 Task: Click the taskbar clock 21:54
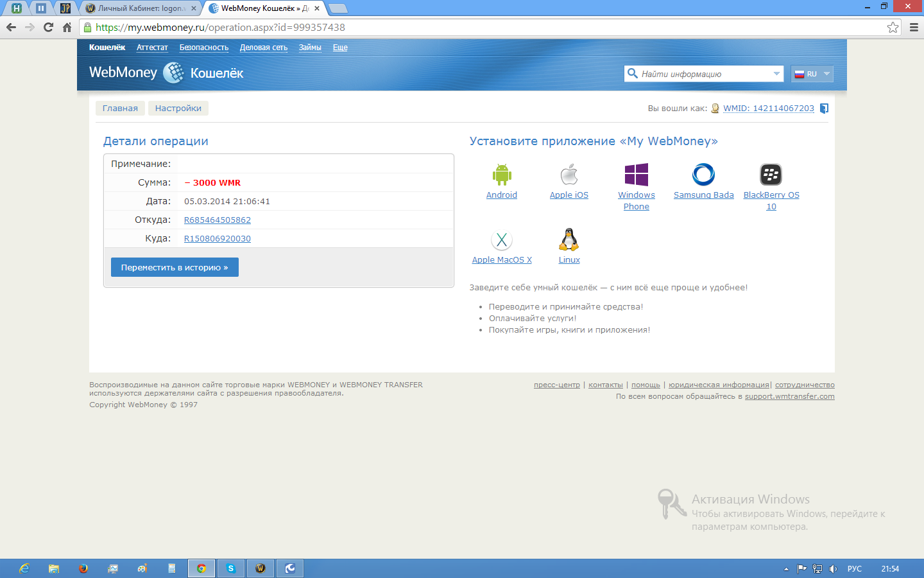point(890,568)
